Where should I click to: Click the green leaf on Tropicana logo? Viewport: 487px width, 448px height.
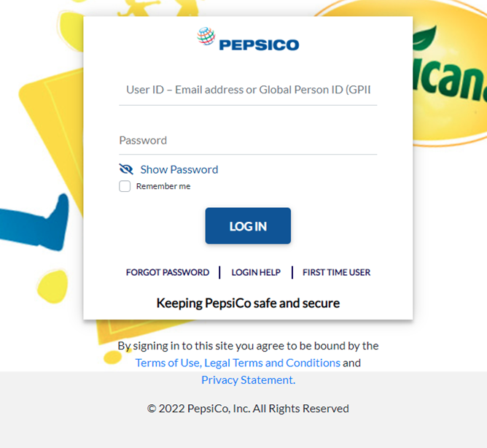point(424,38)
